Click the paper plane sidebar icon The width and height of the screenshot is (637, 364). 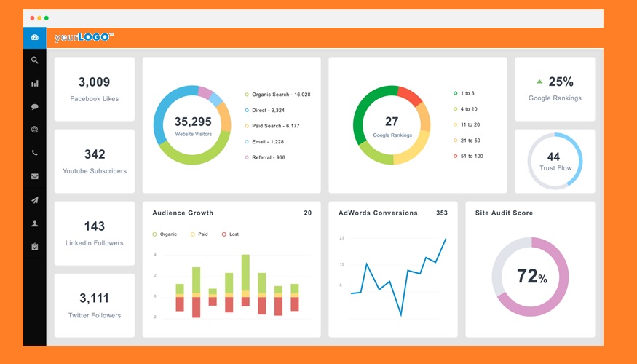point(34,200)
